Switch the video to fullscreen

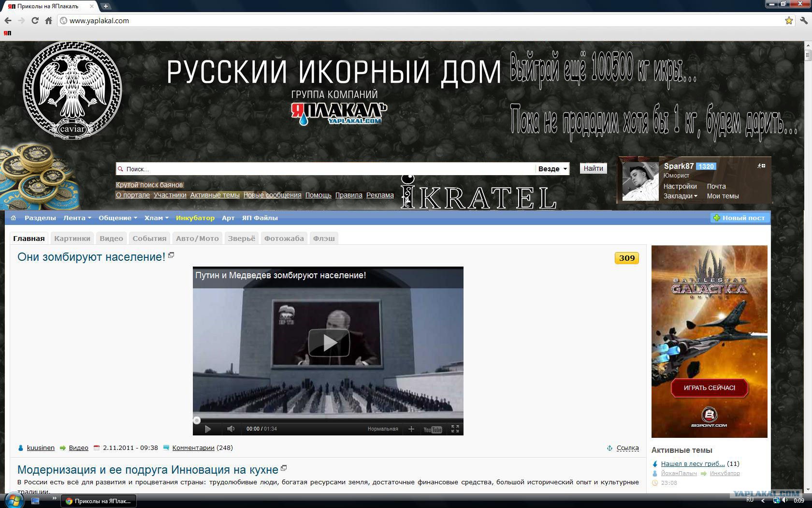[455, 429]
